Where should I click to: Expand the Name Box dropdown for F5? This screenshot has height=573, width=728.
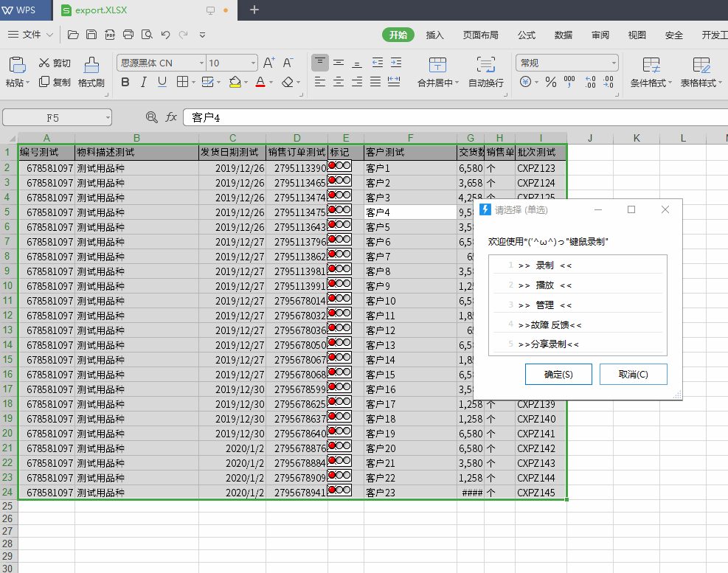click(x=108, y=118)
